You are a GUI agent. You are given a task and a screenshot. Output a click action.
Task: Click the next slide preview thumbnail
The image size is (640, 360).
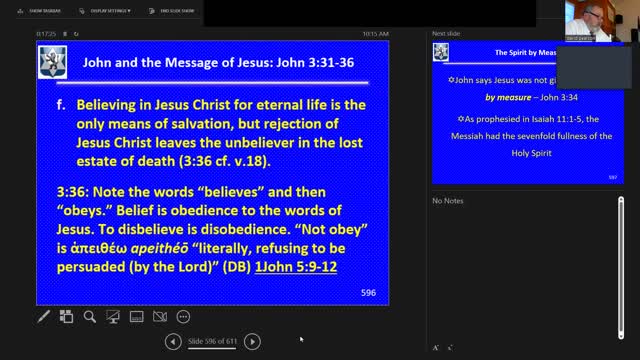coord(528,112)
